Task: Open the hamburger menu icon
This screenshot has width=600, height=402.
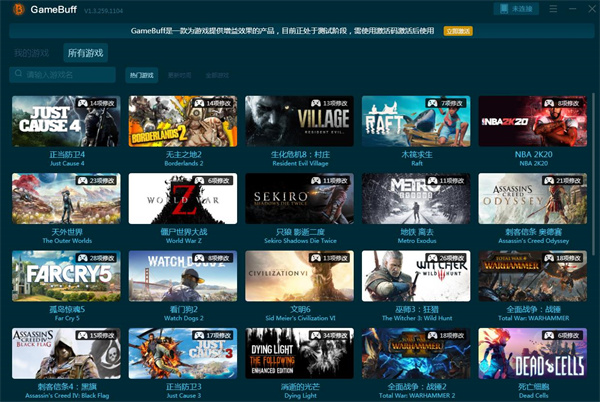Action: tap(553, 8)
